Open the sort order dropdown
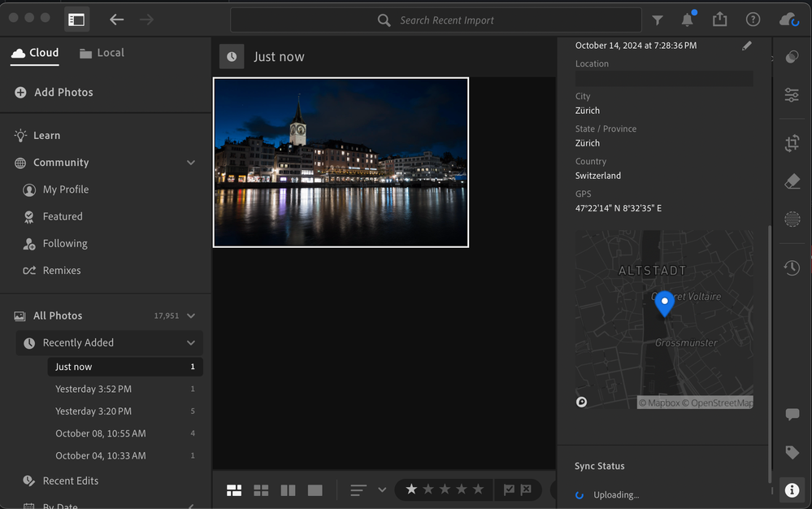 382,490
